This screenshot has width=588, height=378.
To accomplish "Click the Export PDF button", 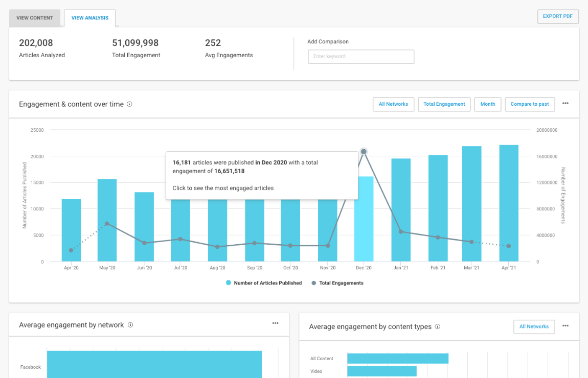I will [x=558, y=16].
